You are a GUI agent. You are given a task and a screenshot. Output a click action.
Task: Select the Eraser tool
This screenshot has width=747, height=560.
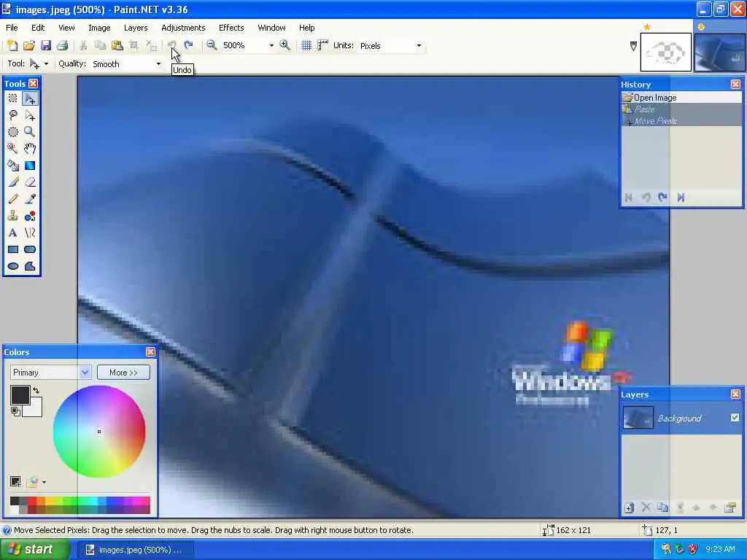30,182
